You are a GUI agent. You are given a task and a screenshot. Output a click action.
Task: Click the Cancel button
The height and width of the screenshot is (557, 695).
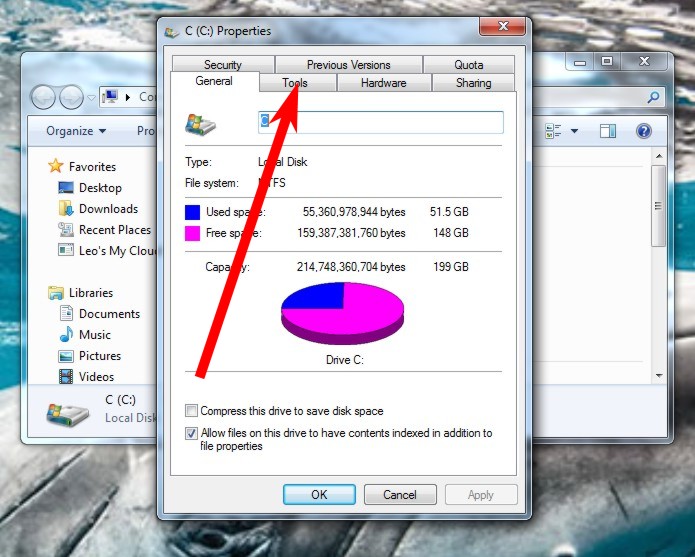click(x=400, y=494)
